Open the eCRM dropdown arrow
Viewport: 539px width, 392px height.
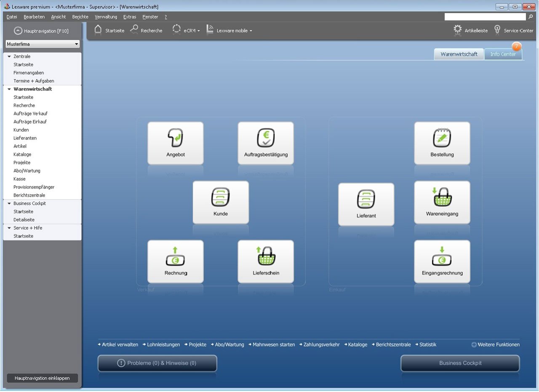tap(198, 31)
